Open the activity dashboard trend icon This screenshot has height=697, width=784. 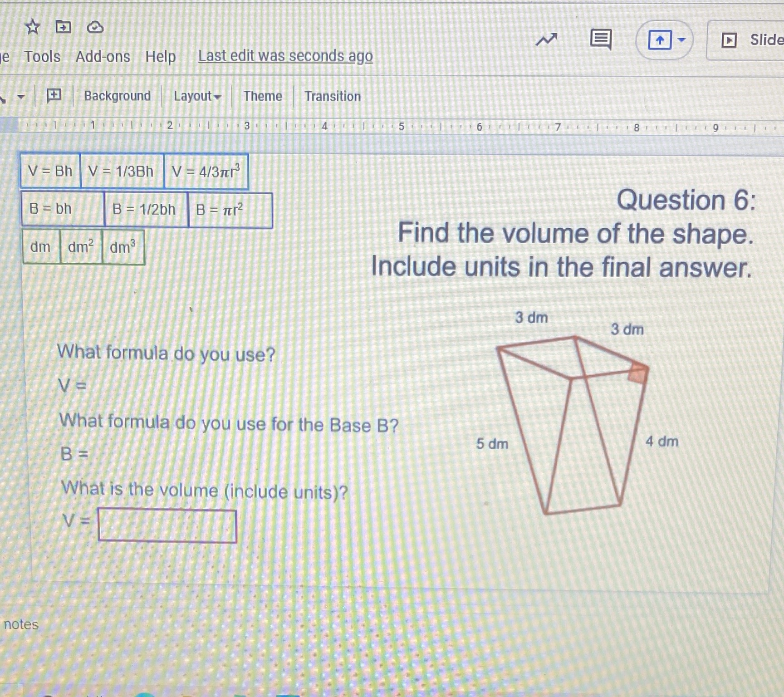point(546,40)
